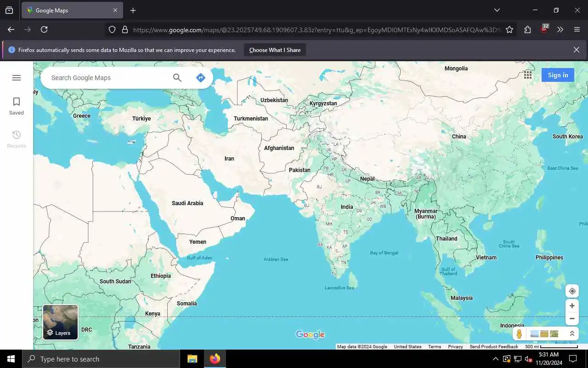
Task: Click the Mongolia map label
Action: [456, 69]
